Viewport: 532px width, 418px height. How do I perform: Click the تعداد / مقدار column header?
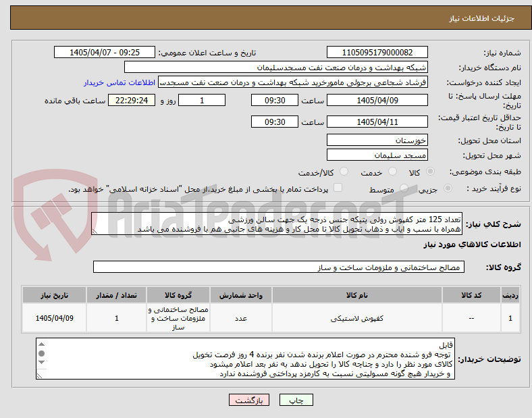click(117, 295)
